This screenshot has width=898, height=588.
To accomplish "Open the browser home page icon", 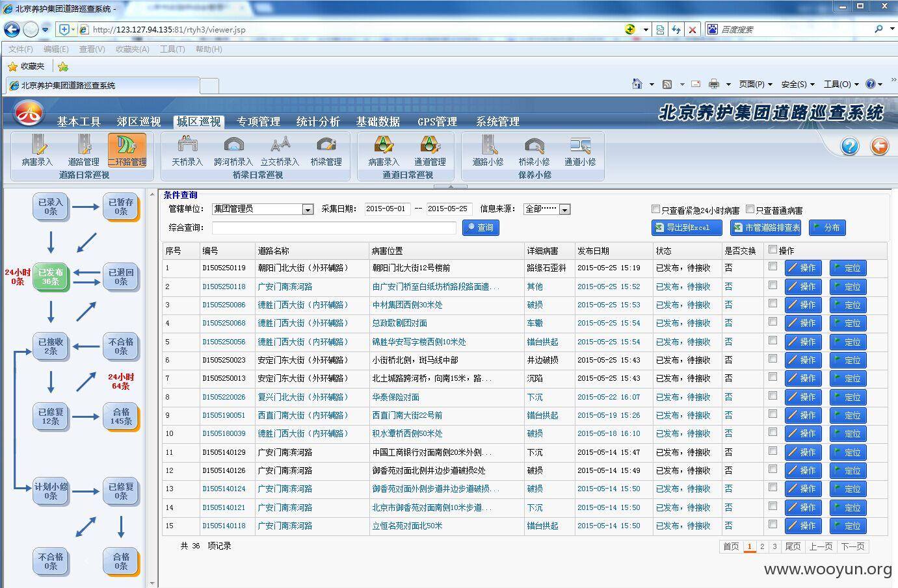I will [637, 84].
